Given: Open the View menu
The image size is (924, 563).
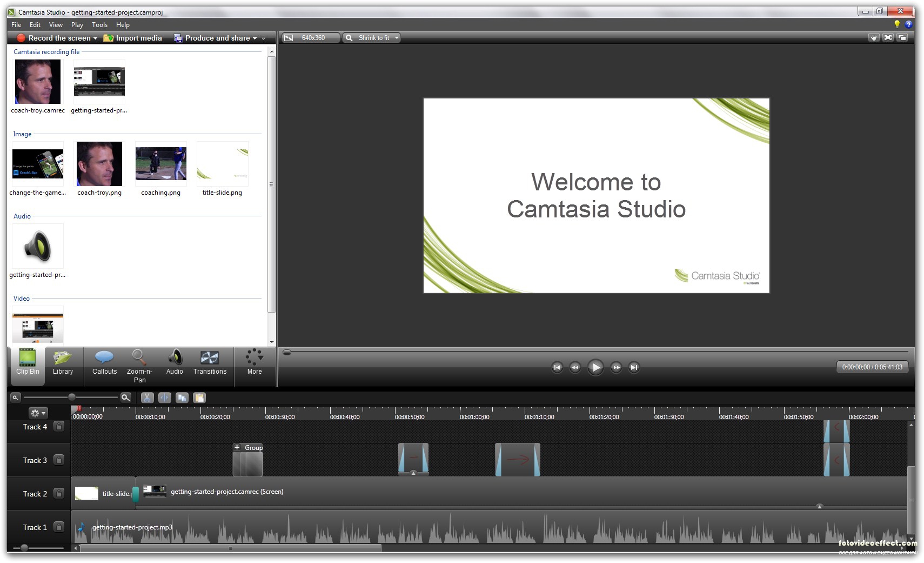Looking at the screenshot, I should point(56,25).
